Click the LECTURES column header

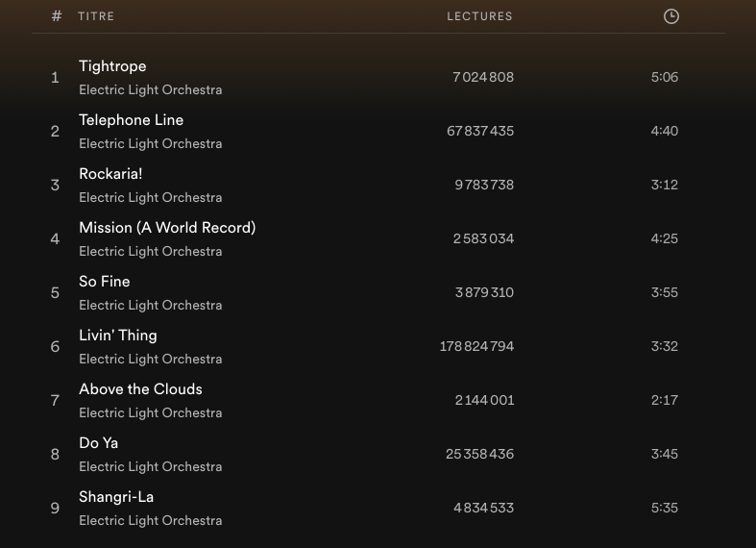click(479, 16)
